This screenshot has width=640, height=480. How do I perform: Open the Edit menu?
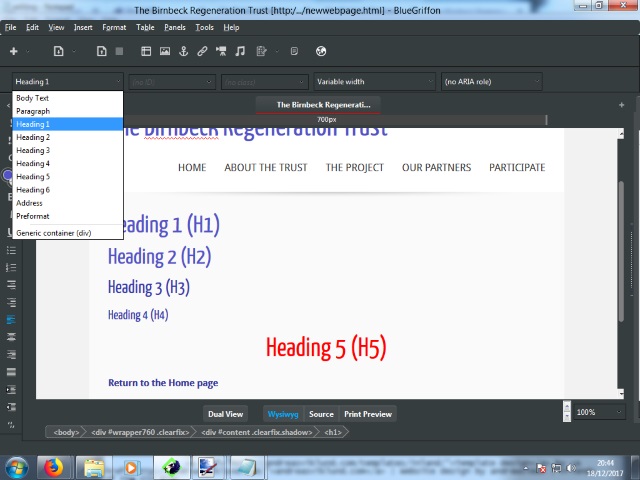coord(32,27)
